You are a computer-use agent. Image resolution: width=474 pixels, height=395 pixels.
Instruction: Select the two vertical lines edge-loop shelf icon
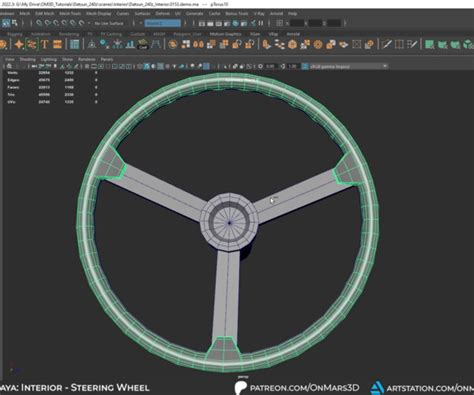[x=399, y=44]
